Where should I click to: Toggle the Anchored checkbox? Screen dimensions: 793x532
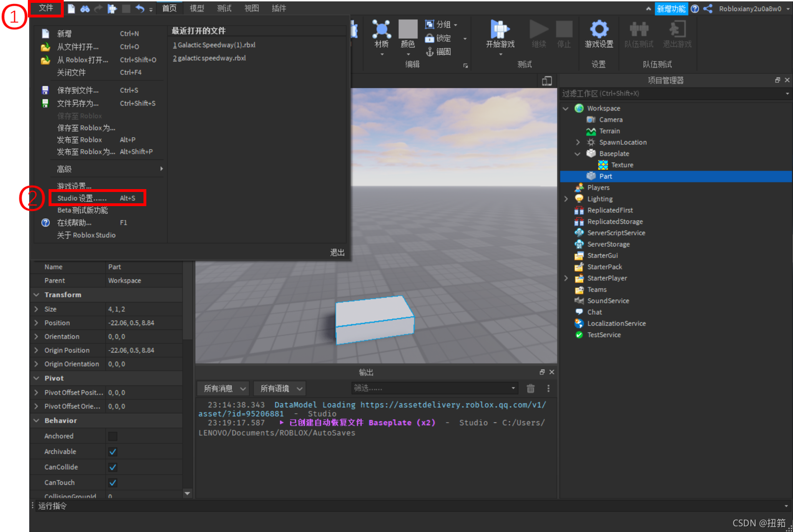coord(113,436)
